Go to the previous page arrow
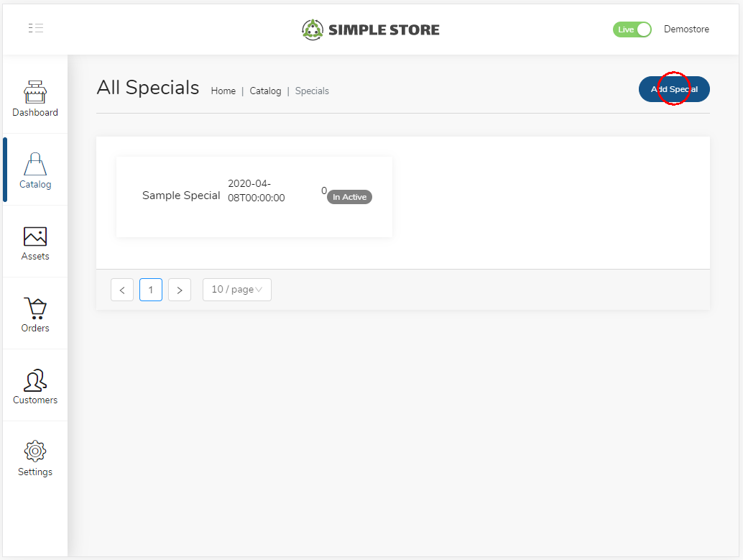 pos(122,290)
